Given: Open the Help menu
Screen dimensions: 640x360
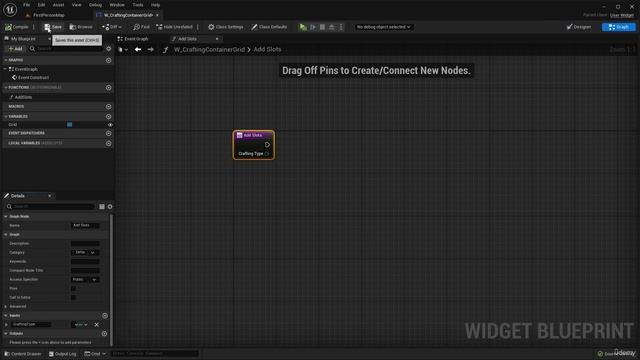Looking at the screenshot, I should (156, 5).
